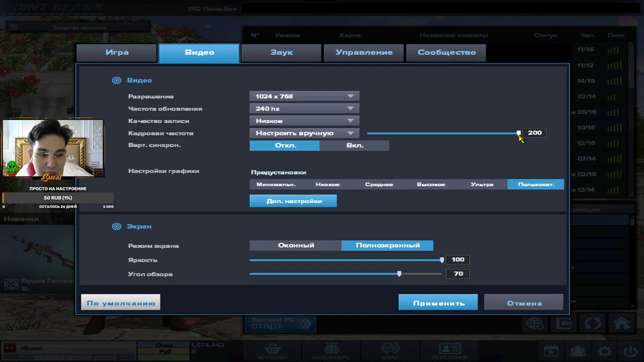Viewport: 644px width, 362px height.
Task: Click the Видео section target icon
Action: point(117,80)
